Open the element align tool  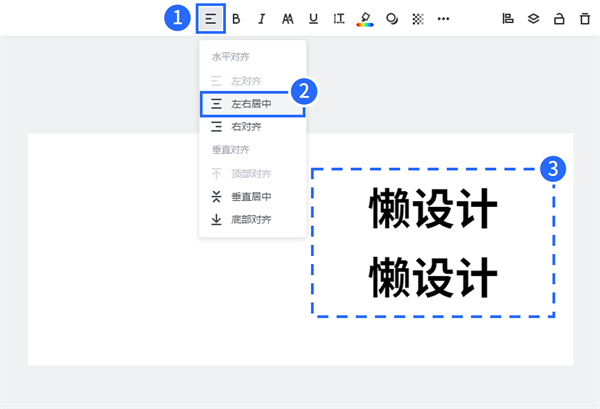pyautogui.click(x=507, y=18)
